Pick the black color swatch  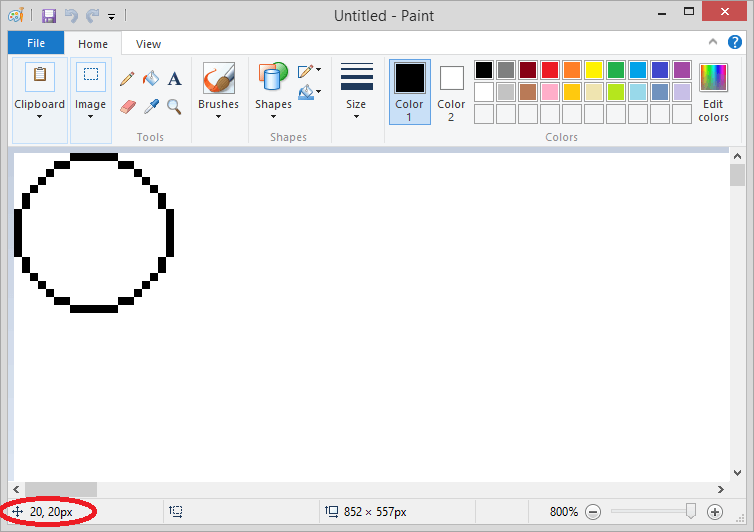[484, 70]
